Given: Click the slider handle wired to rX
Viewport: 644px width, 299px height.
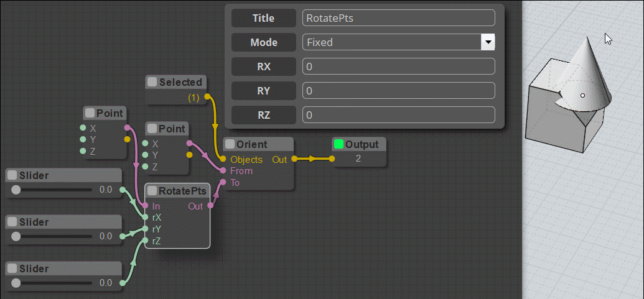Looking at the screenshot, I should coord(16,190).
